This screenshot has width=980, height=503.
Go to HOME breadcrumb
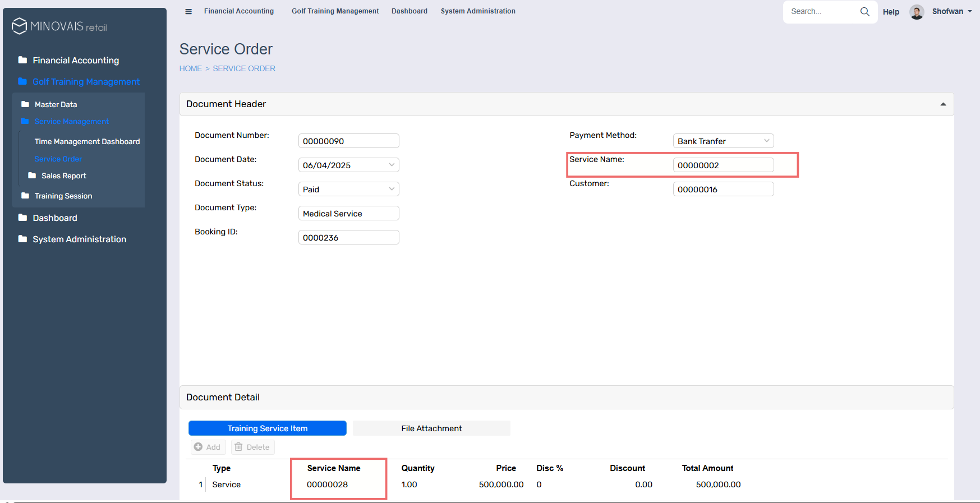click(x=191, y=68)
